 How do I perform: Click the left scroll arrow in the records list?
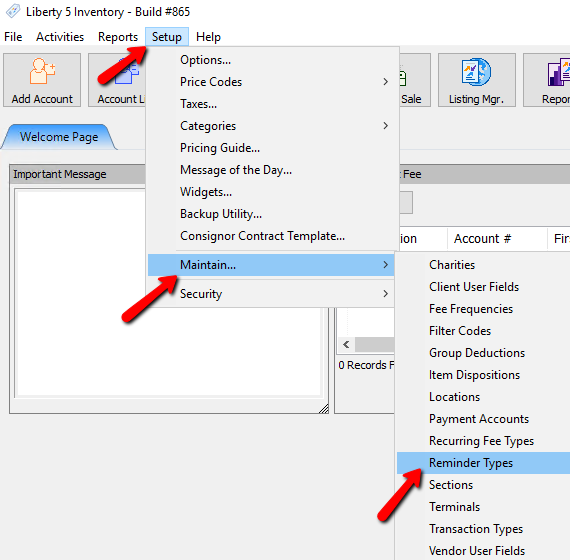pos(346,344)
